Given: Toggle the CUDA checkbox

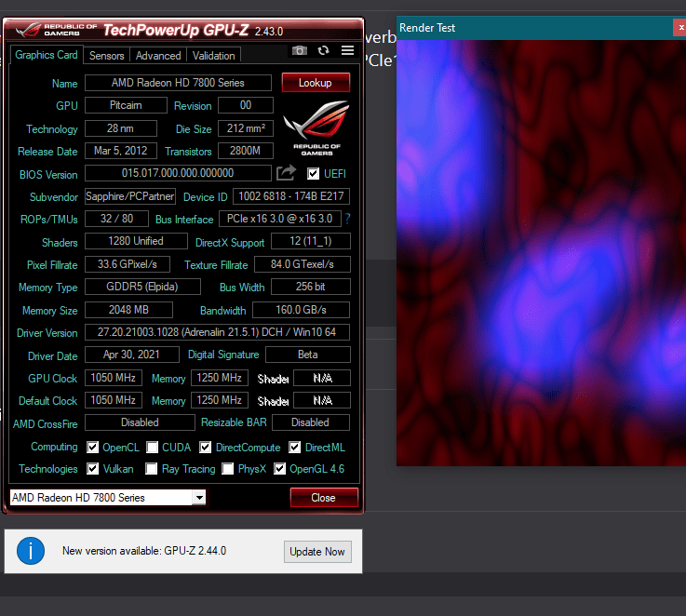Looking at the screenshot, I should coord(152,448).
